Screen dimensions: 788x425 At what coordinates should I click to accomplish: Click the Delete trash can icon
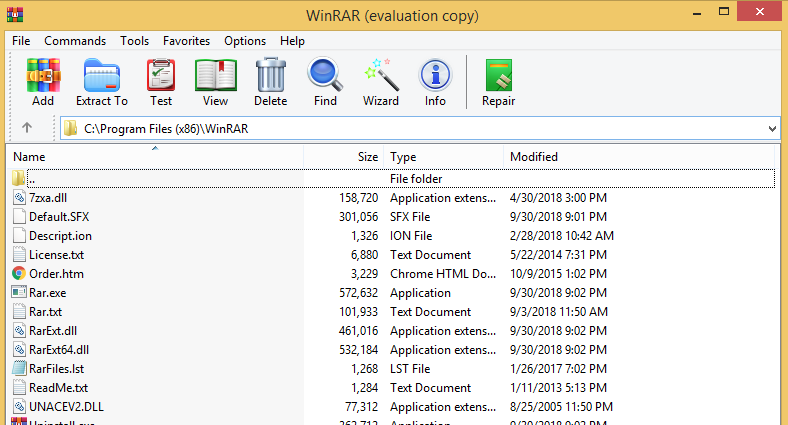tap(270, 81)
